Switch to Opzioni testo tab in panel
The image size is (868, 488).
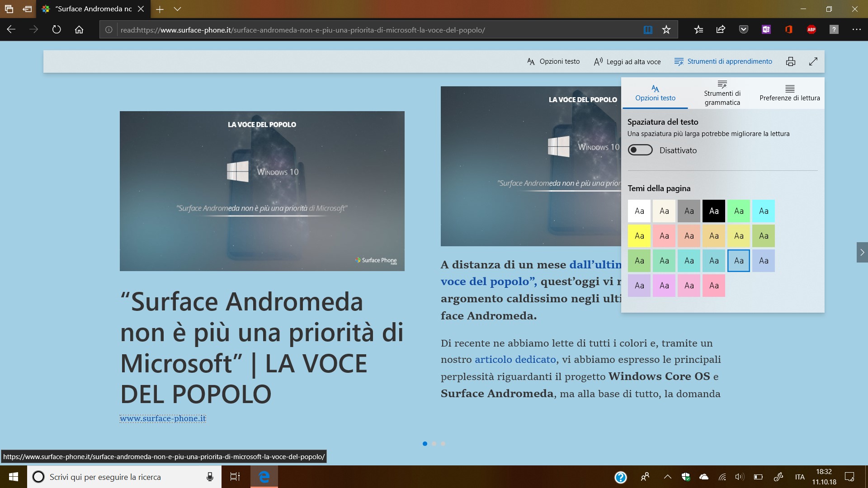click(655, 93)
